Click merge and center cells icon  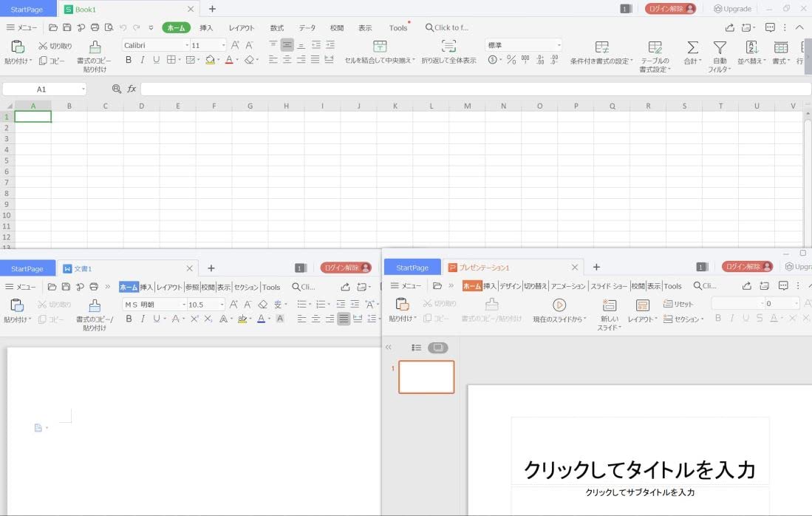tap(380, 47)
